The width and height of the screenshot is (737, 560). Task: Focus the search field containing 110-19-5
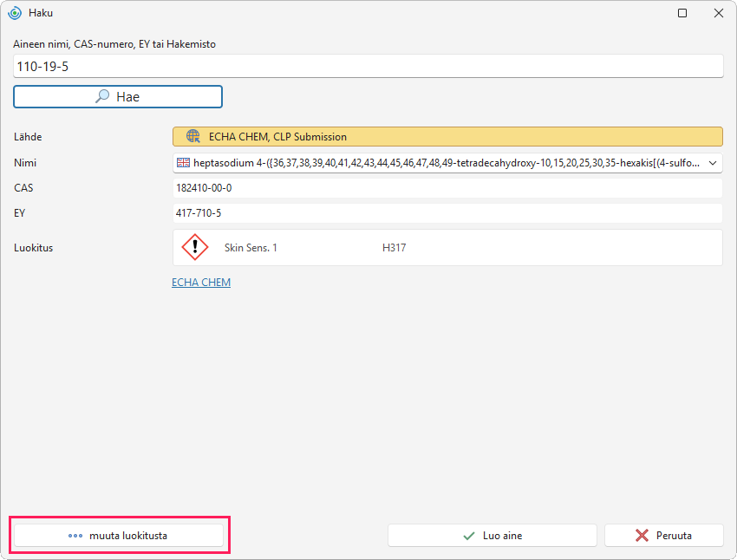368,66
